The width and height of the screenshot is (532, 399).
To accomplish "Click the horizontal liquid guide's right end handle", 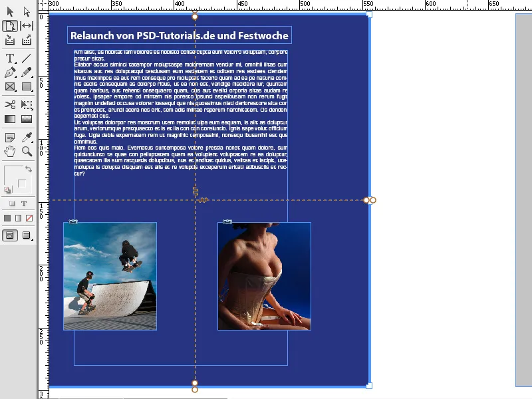I will 373,200.
